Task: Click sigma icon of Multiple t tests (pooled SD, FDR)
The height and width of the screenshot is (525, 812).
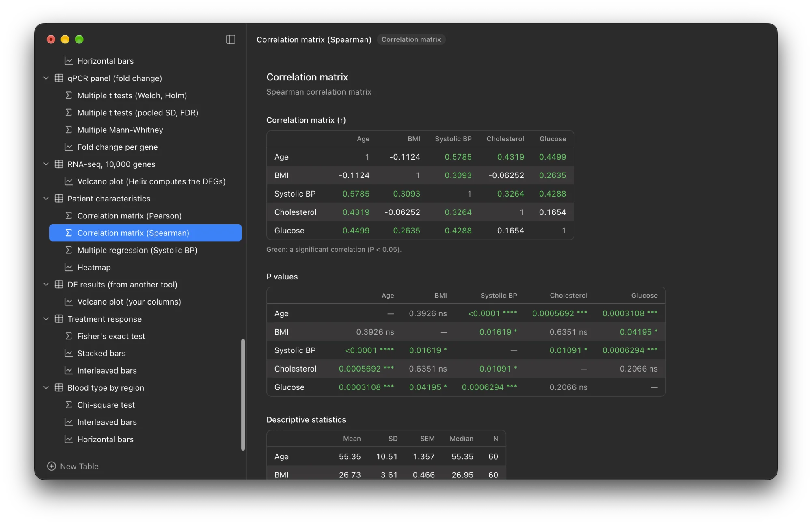Action: (69, 112)
